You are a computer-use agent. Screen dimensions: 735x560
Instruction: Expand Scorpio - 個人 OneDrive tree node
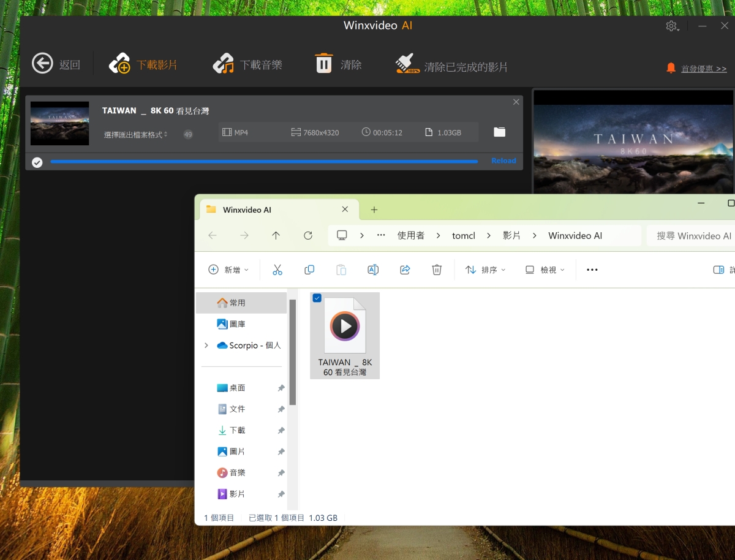tap(206, 346)
